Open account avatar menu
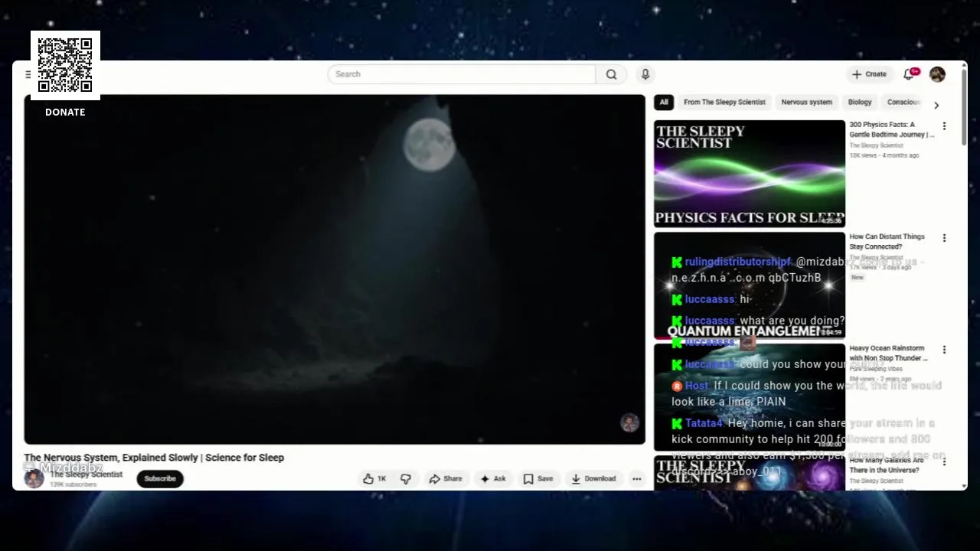This screenshot has width=980, height=551. click(x=937, y=74)
